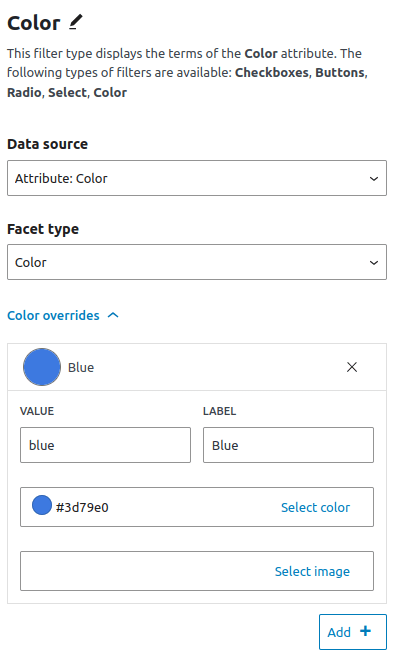This screenshot has height=656, width=394.
Task: Click the #3d79e0 hex value text
Action: click(x=82, y=507)
